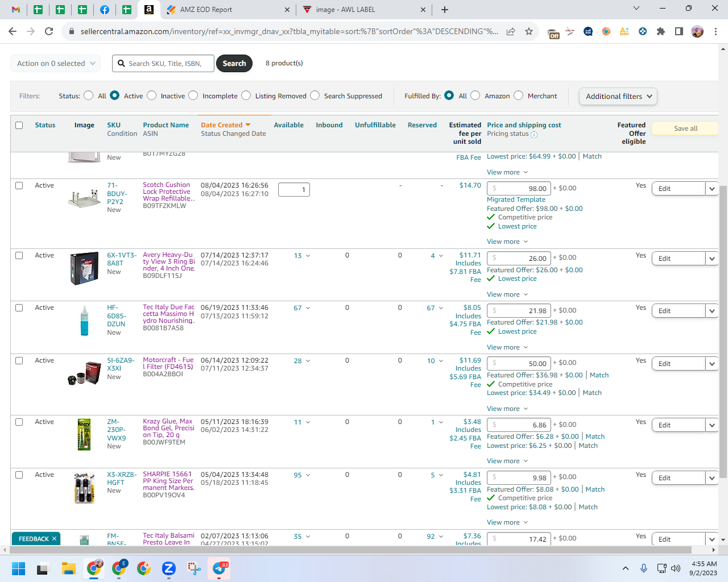
Task: Click the browser back arrow
Action: (13, 31)
